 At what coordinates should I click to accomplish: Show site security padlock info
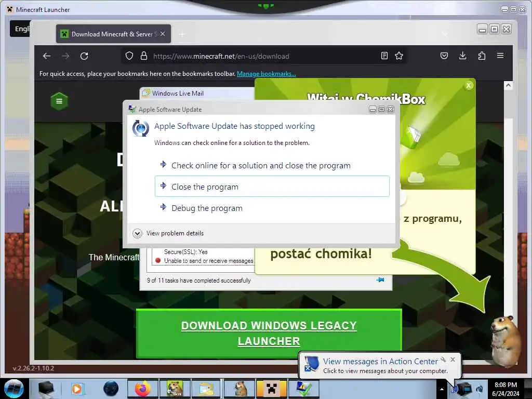coord(144,56)
